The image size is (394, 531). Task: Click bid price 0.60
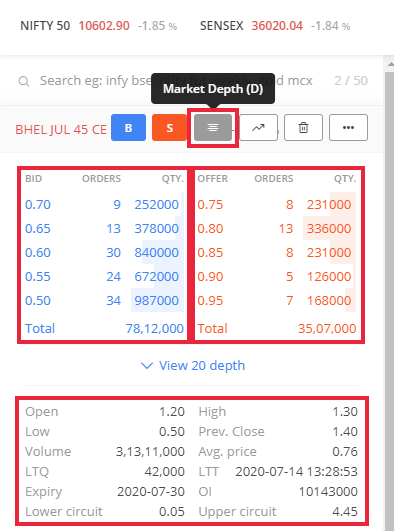[x=38, y=253]
